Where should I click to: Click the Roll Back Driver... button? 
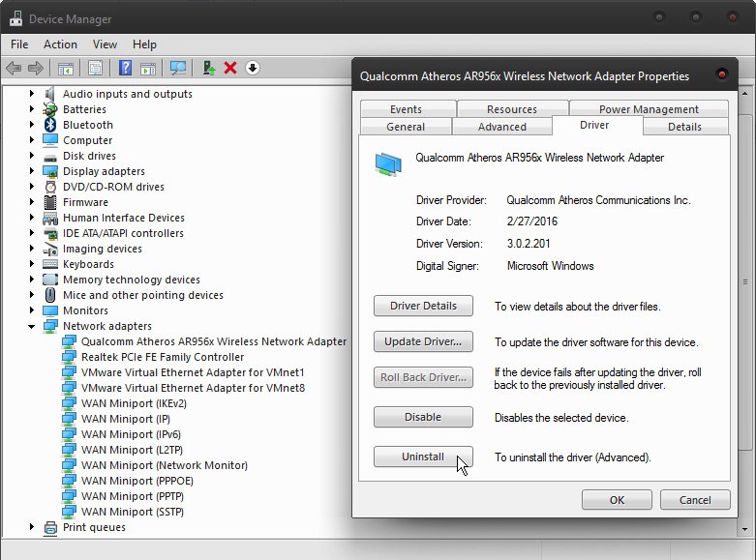click(x=423, y=377)
